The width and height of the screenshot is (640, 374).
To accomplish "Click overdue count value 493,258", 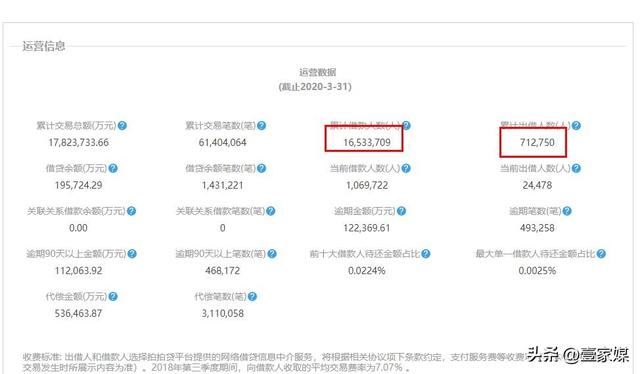I will [x=537, y=228].
